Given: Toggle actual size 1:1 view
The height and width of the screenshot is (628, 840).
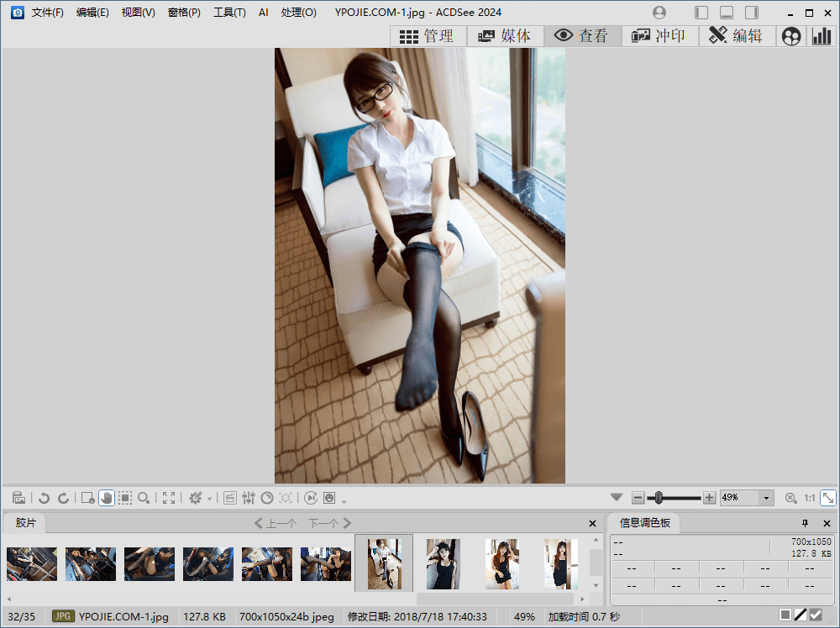Looking at the screenshot, I should coord(809,498).
